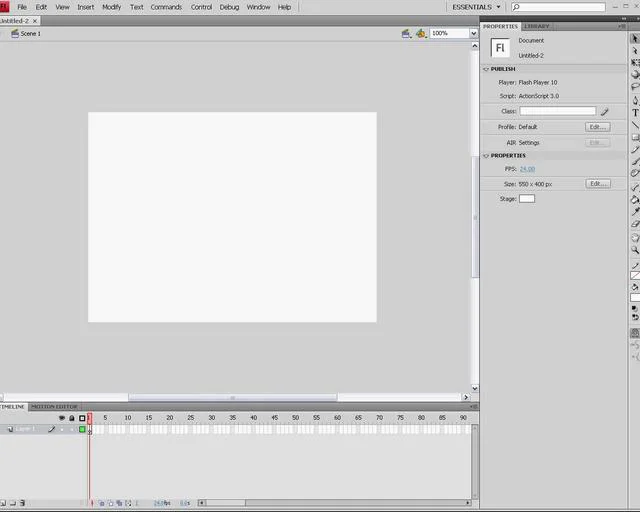Click the Edit Symbols icon
The height and width of the screenshot is (512, 640).
click(421, 33)
